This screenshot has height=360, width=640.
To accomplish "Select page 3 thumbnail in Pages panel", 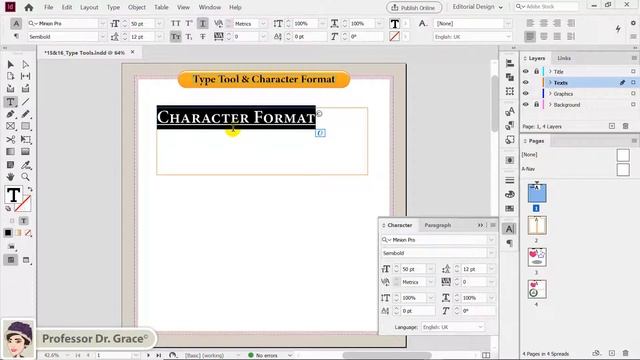I will [537, 257].
